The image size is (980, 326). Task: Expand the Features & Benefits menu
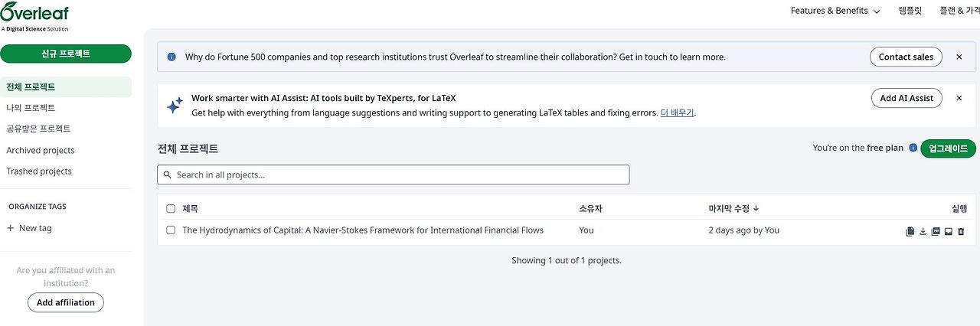[x=835, y=11]
